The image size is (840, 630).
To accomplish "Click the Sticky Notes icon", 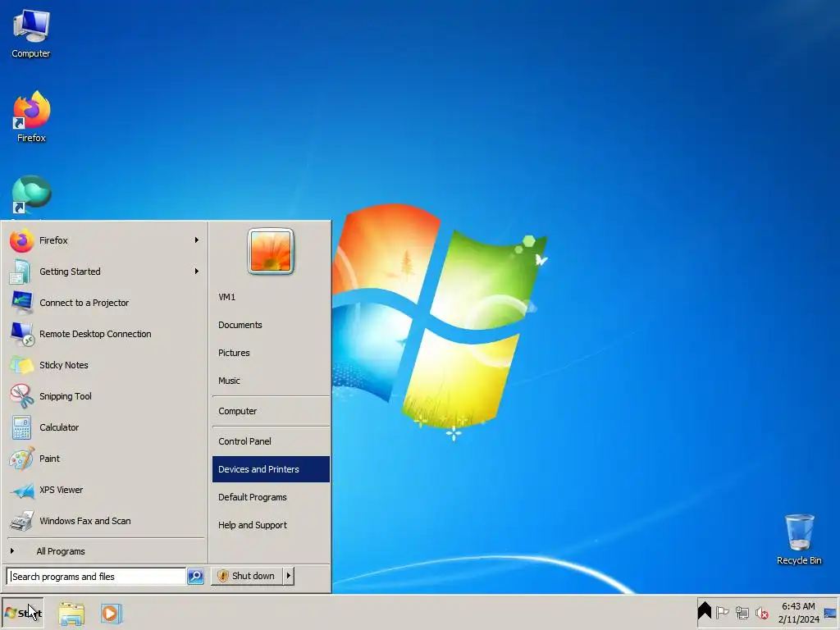I will pyautogui.click(x=21, y=365).
